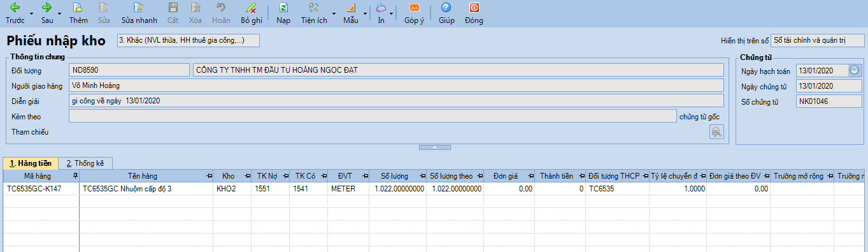The image size is (868, 252).
Task: Click the Kèm theo attachment field
Action: point(373,115)
